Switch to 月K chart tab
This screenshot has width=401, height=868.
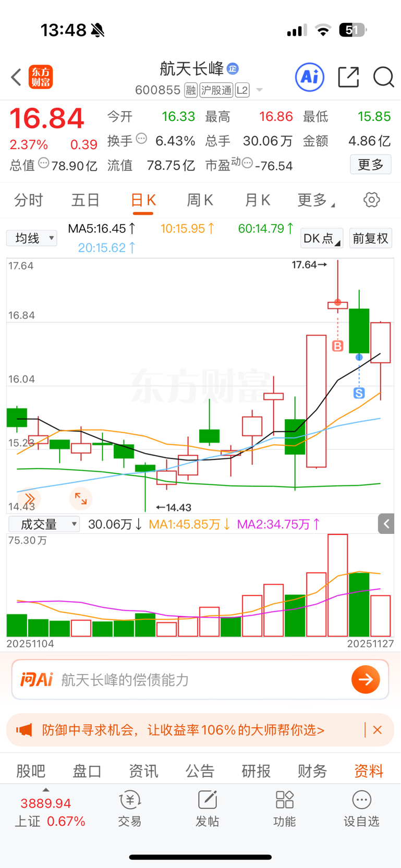coord(258,200)
